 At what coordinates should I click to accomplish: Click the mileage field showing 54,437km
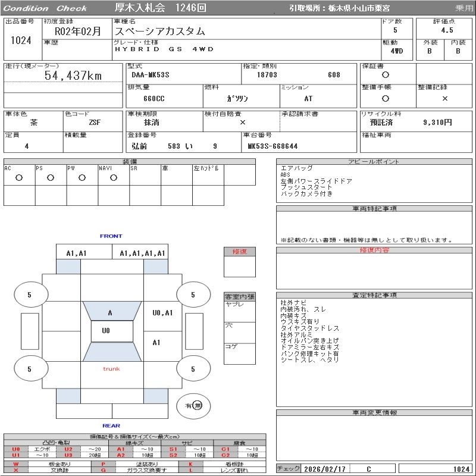point(73,76)
